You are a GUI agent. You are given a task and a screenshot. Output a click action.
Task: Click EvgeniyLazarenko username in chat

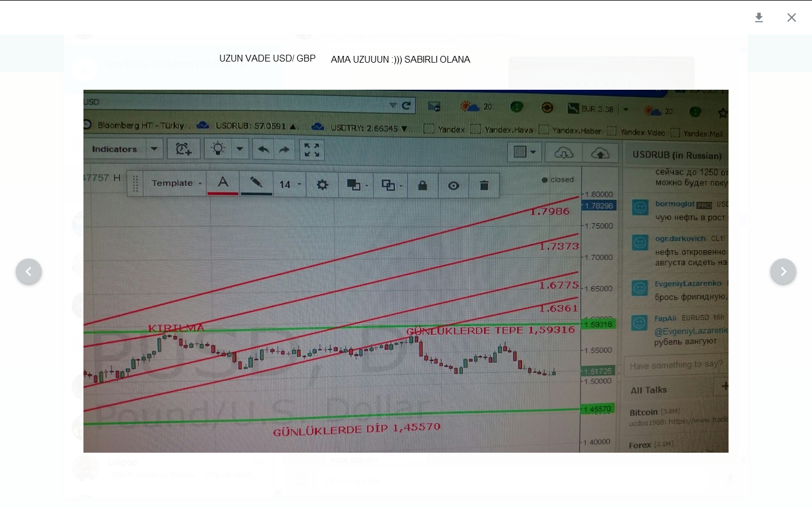[x=688, y=283]
